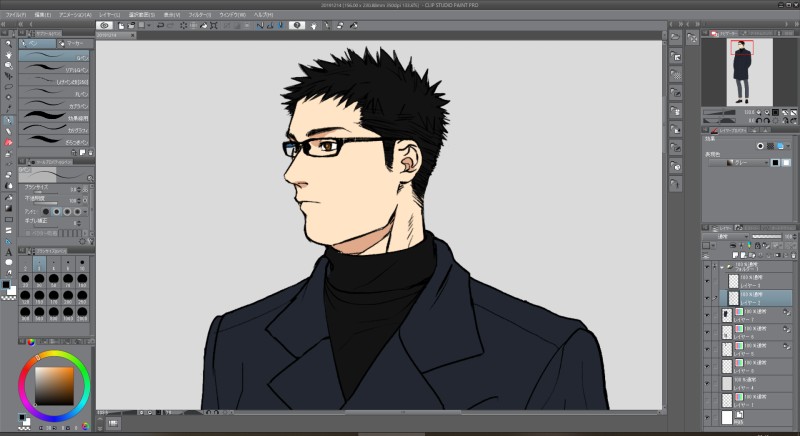This screenshot has height=436, width=800.
Task: Adjust the layer opacity slider
Action: (767, 237)
